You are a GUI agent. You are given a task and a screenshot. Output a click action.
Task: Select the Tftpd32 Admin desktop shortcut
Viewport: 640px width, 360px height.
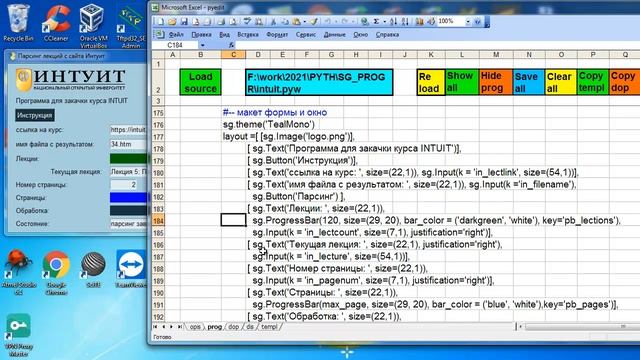coord(131,27)
